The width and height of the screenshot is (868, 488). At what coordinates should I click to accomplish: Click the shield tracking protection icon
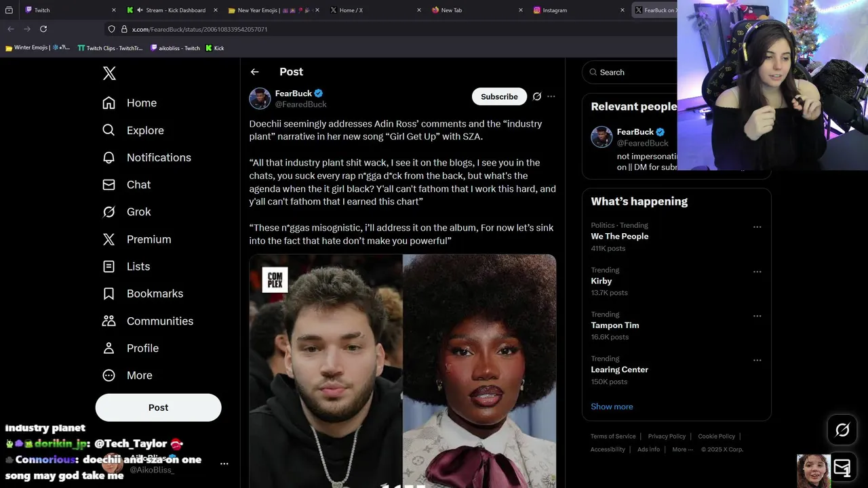tap(112, 29)
